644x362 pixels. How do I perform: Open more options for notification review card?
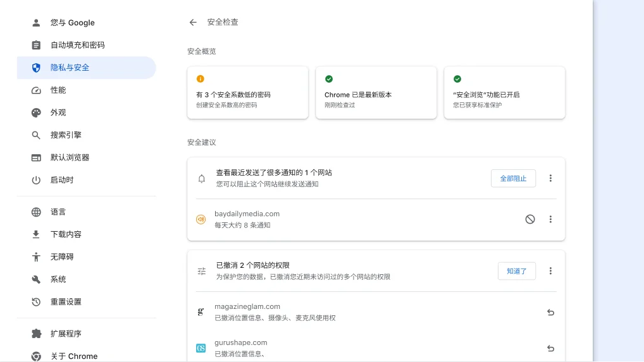tap(550, 178)
